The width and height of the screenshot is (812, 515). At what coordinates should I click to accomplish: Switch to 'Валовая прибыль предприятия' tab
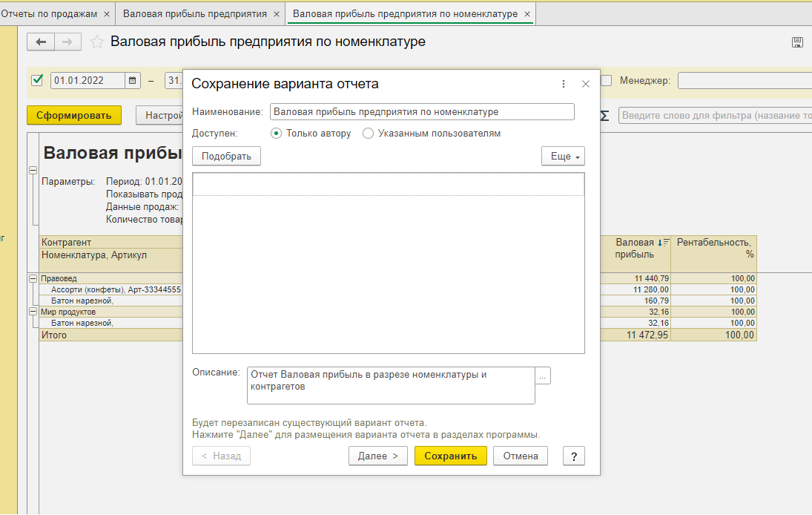[195, 14]
